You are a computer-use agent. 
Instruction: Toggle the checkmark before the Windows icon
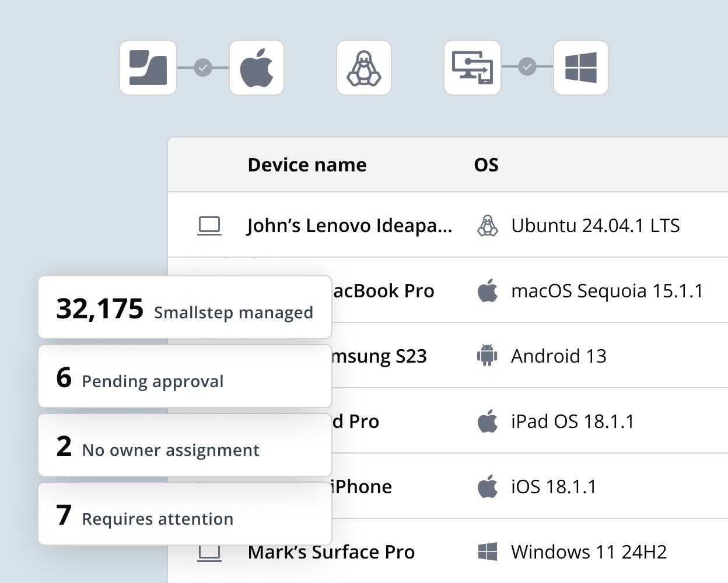(x=527, y=67)
